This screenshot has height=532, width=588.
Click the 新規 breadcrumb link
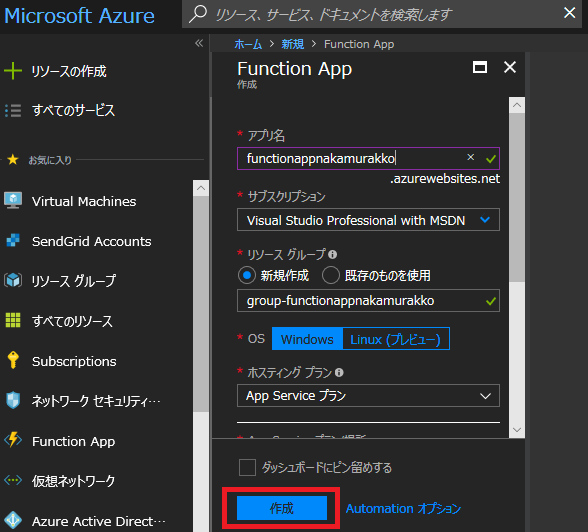pyautogui.click(x=292, y=44)
